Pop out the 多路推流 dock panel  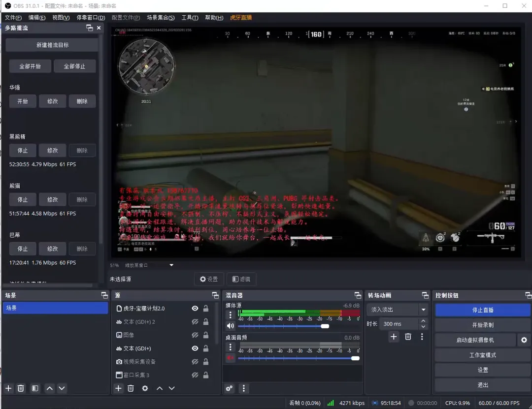[89, 28]
